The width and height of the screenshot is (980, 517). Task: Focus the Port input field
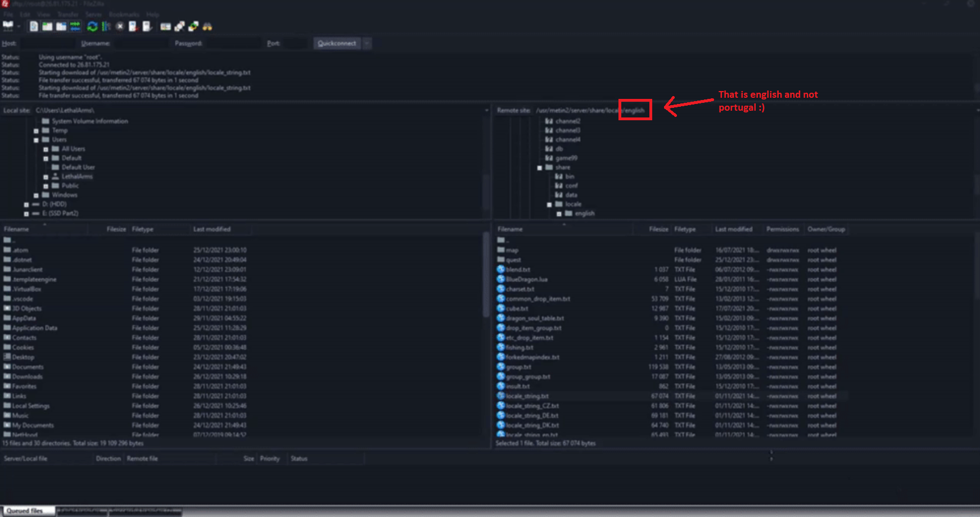[x=295, y=43]
